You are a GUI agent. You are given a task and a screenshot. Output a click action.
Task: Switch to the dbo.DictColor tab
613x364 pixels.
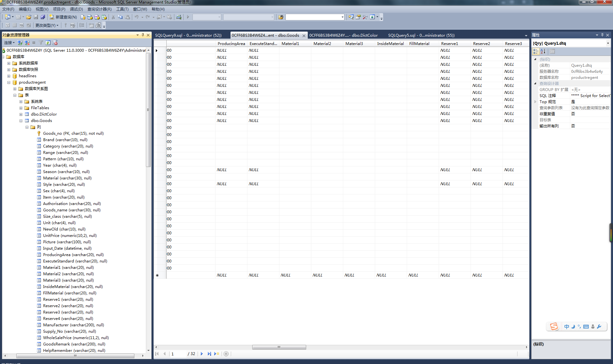click(343, 35)
